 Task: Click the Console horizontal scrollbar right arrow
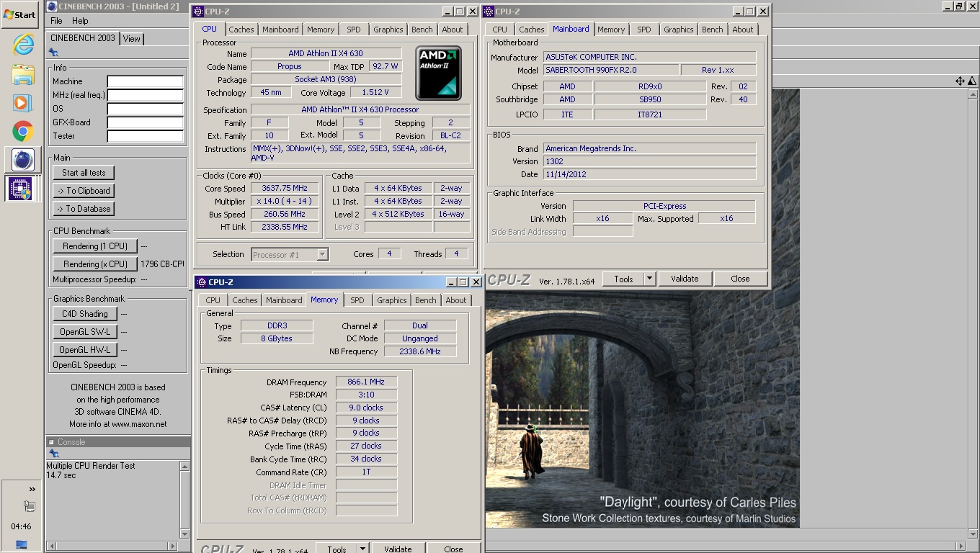pyautogui.click(x=173, y=546)
